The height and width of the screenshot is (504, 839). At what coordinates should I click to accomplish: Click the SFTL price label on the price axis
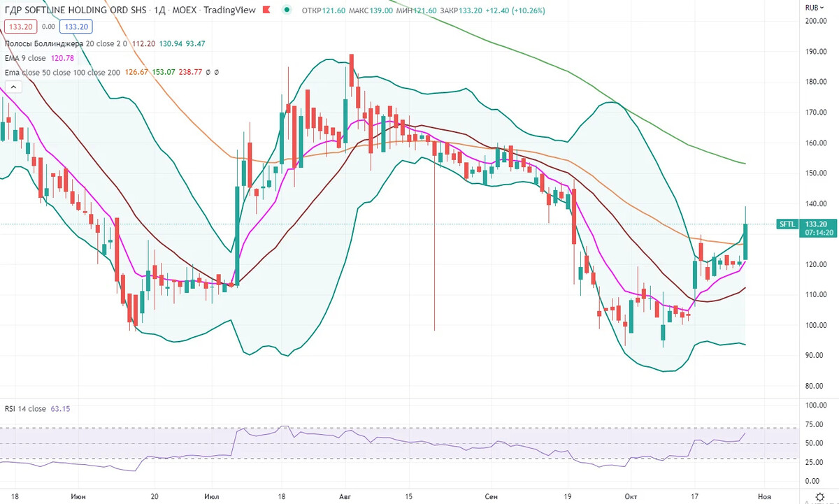[787, 224]
